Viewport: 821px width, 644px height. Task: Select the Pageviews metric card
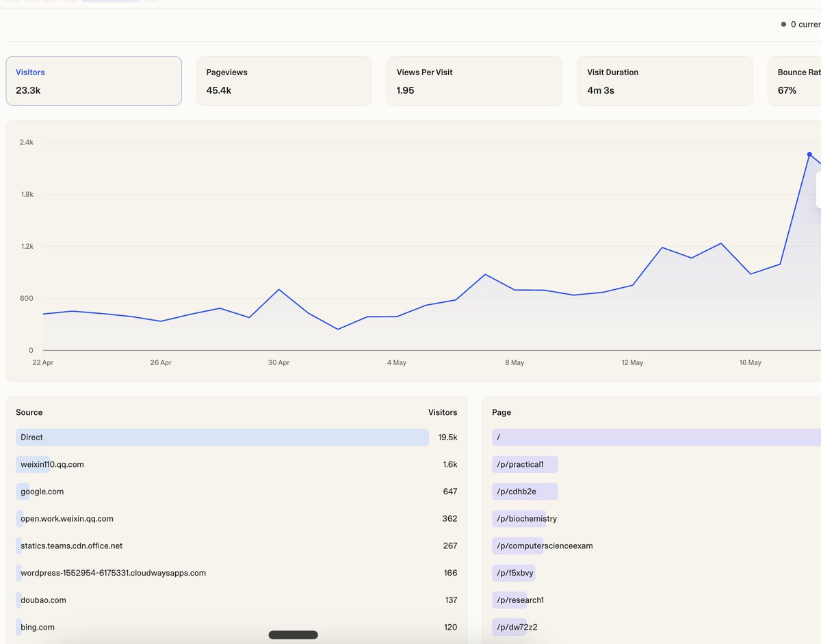[284, 81]
